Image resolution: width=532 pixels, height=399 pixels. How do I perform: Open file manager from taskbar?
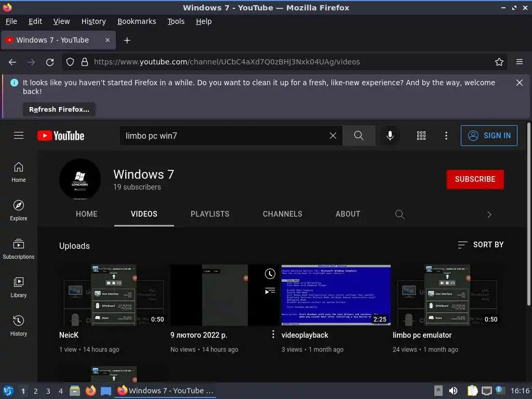[75, 391]
